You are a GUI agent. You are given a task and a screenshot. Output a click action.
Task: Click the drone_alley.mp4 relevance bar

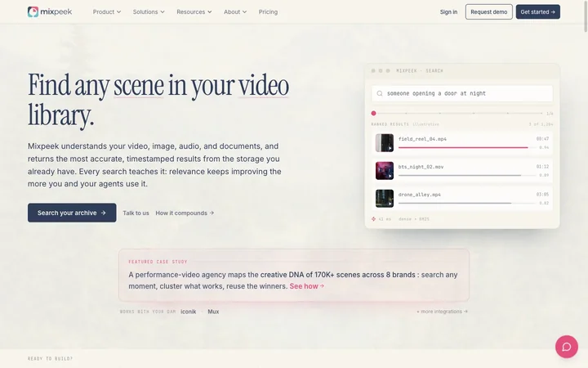tap(467, 203)
